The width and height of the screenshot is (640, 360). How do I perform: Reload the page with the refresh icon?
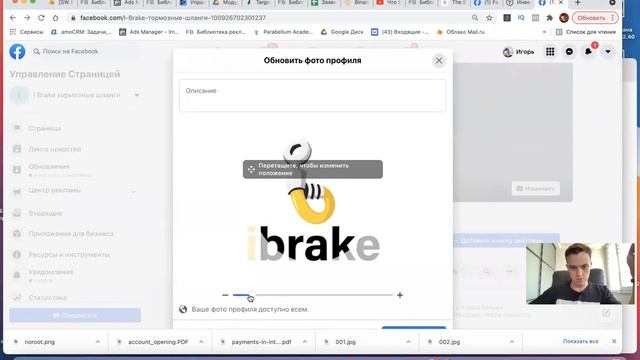point(41,18)
